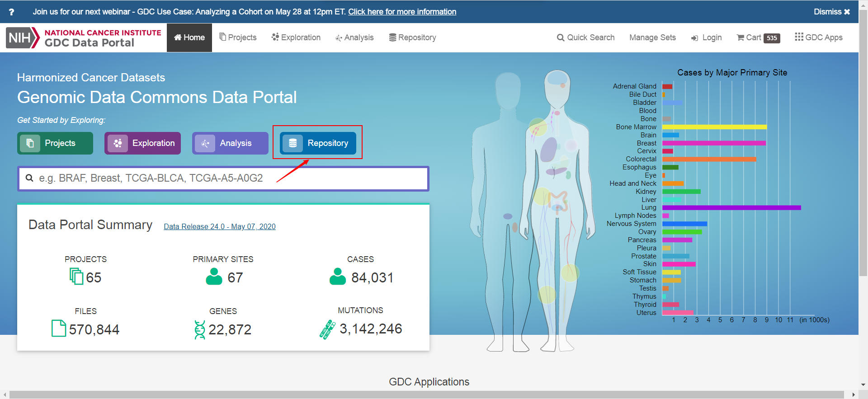The width and height of the screenshot is (868, 399).
Task: Select the Bone Marrow bar in chart
Action: click(x=714, y=127)
